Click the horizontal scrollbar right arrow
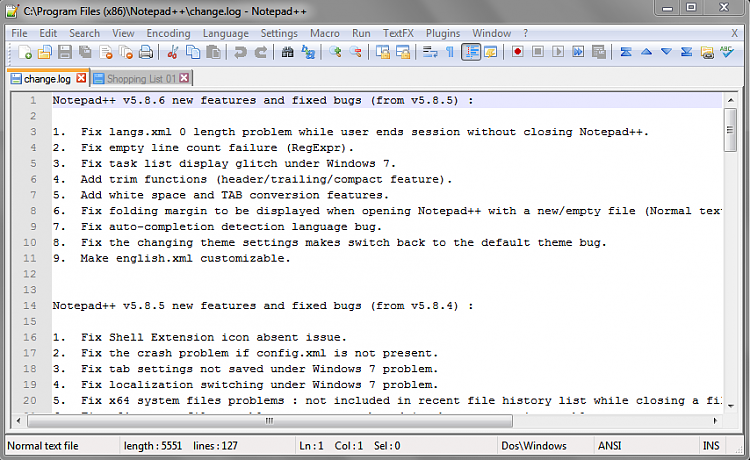 pyautogui.click(x=715, y=421)
